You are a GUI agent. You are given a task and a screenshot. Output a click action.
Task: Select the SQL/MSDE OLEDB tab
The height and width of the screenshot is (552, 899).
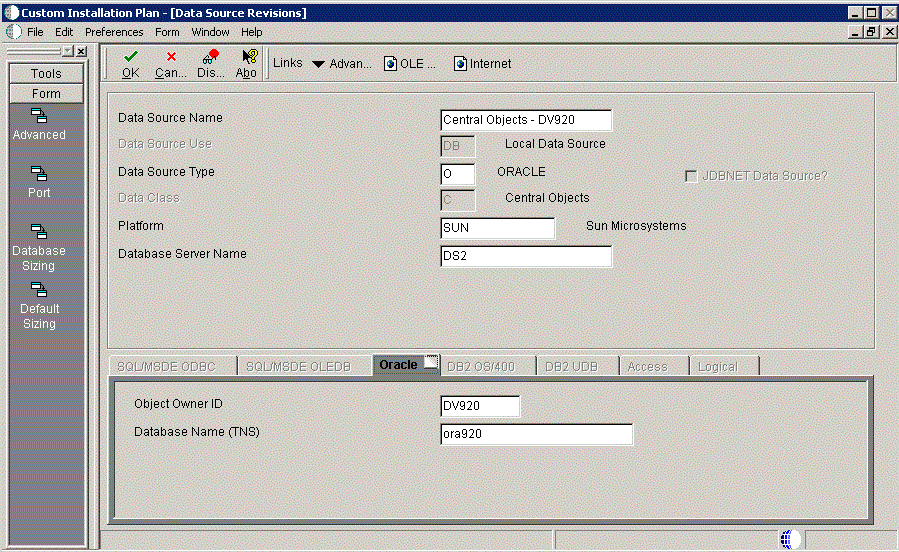[x=304, y=366]
